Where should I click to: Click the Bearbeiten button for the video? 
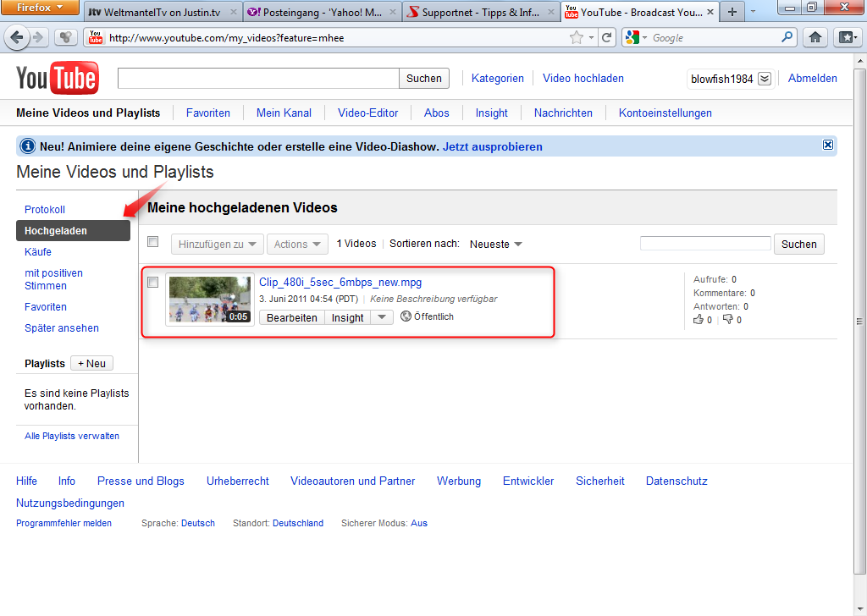click(x=291, y=317)
